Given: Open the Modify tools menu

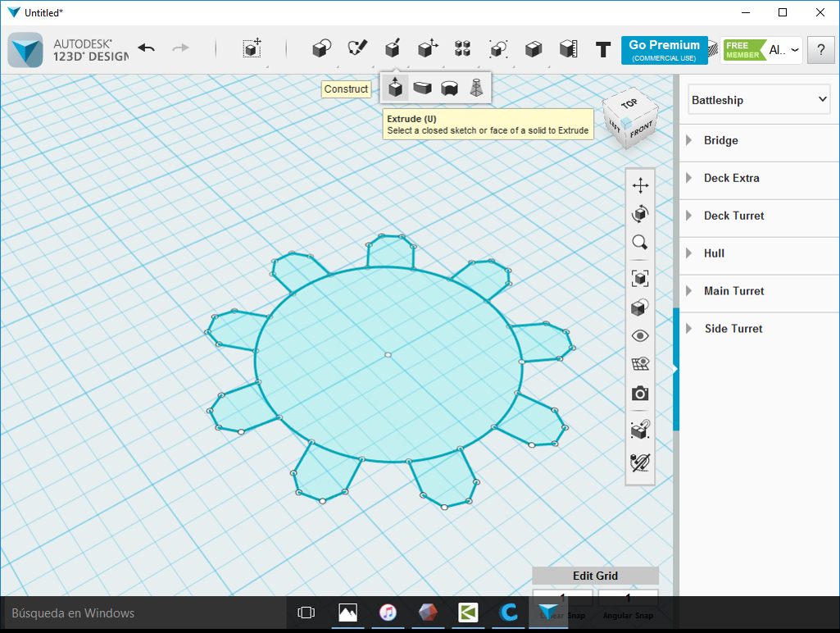Looking at the screenshot, I should [428, 48].
